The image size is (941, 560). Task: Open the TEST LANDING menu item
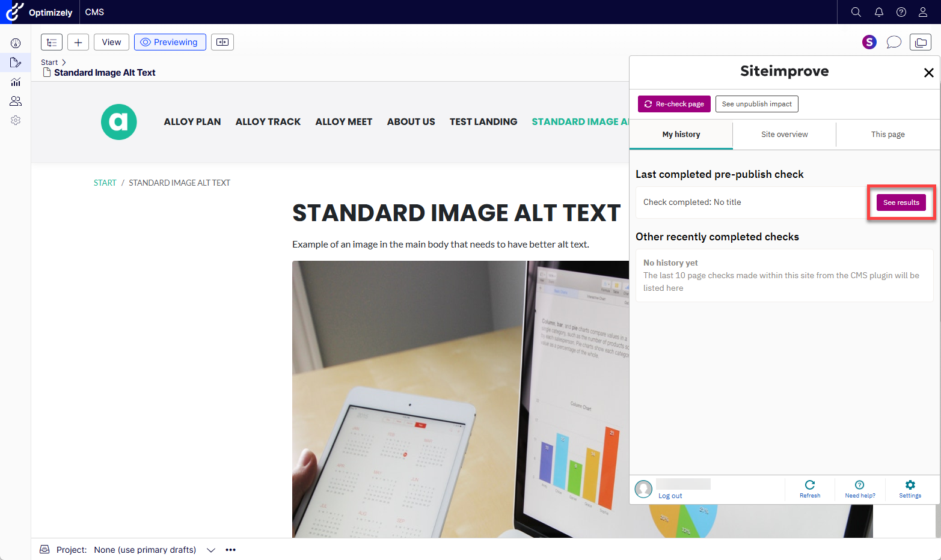click(483, 122)
